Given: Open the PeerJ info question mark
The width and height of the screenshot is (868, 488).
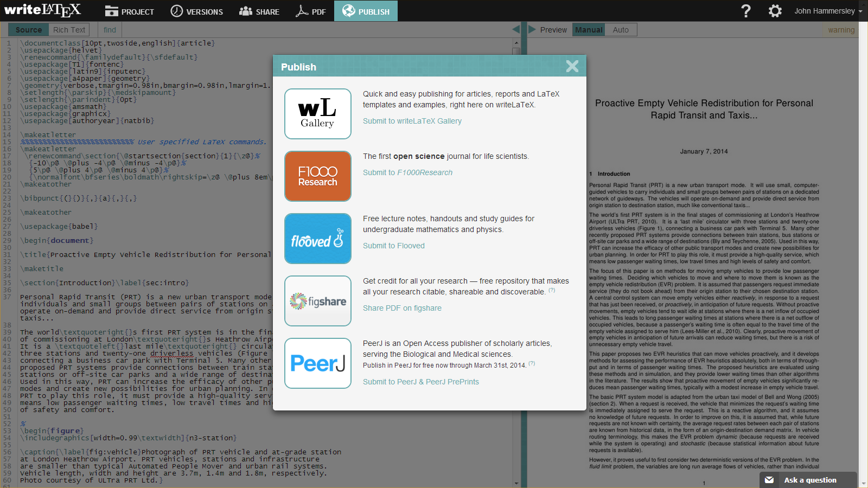Looking at the screenshot, I should 532,363.
